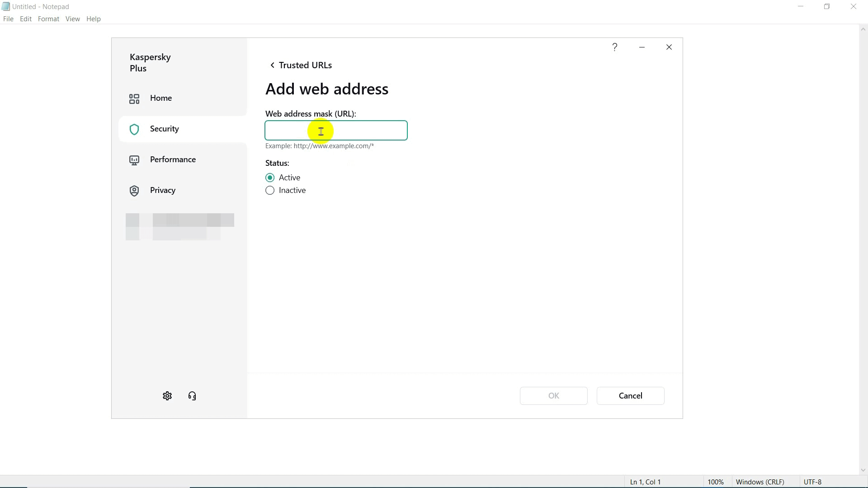This screenshot has width=868, height=488.
Task: Click the Security shield icon
Action: point(134,130)
